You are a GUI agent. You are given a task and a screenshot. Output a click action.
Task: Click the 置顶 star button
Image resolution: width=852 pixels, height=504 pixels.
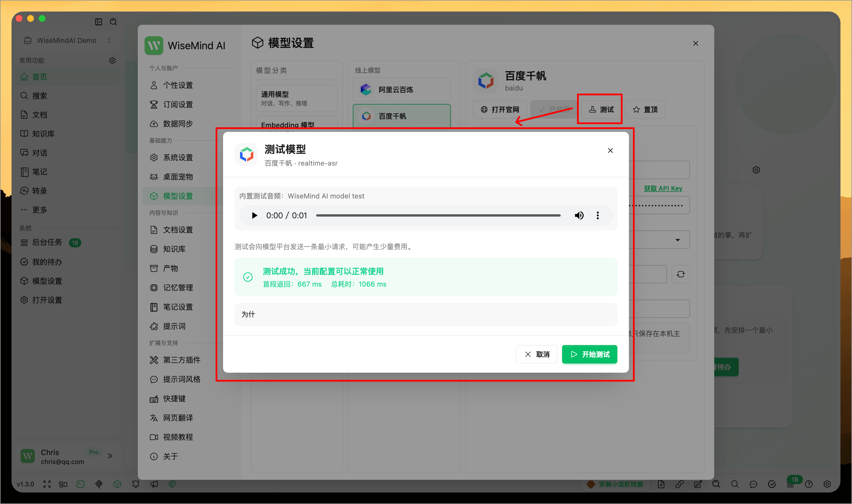645,109
